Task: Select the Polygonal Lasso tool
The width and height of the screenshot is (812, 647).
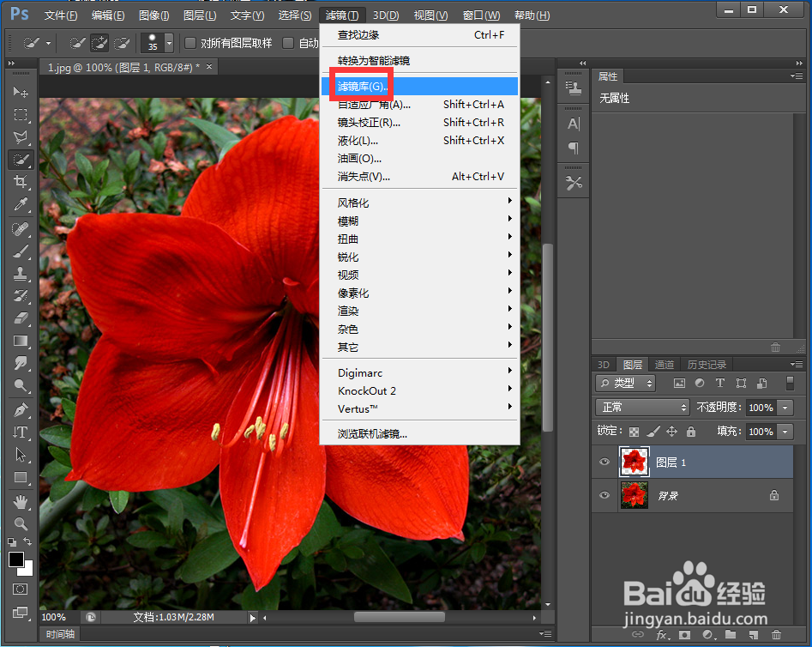Action: [21, 137]
